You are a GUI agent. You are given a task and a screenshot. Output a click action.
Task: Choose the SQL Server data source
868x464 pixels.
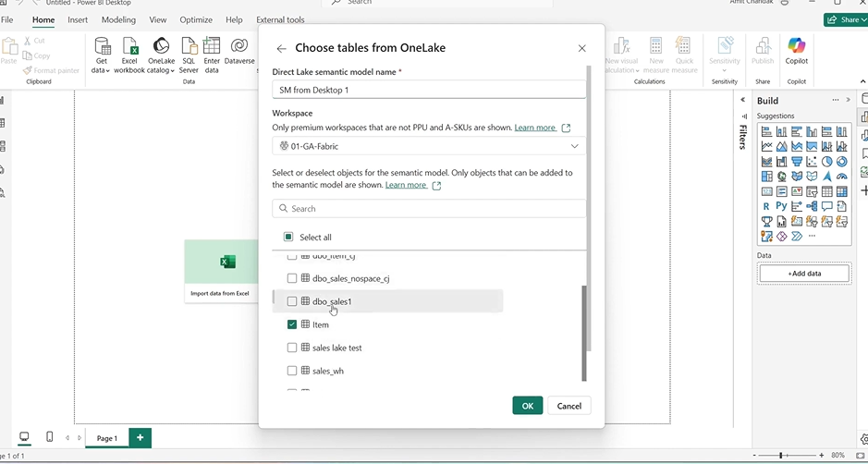[x=189, y=55]
